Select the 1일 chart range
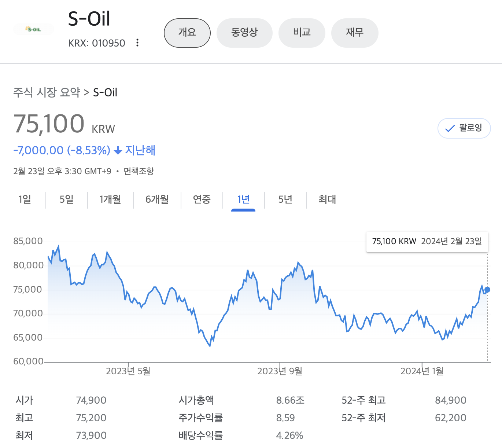502x448 pixels. point(25,199)
